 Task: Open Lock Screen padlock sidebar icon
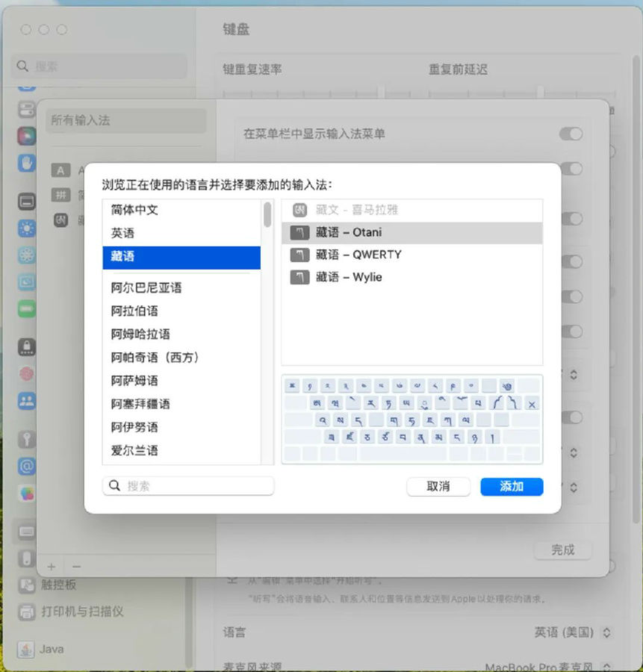(x=27, y=346)
